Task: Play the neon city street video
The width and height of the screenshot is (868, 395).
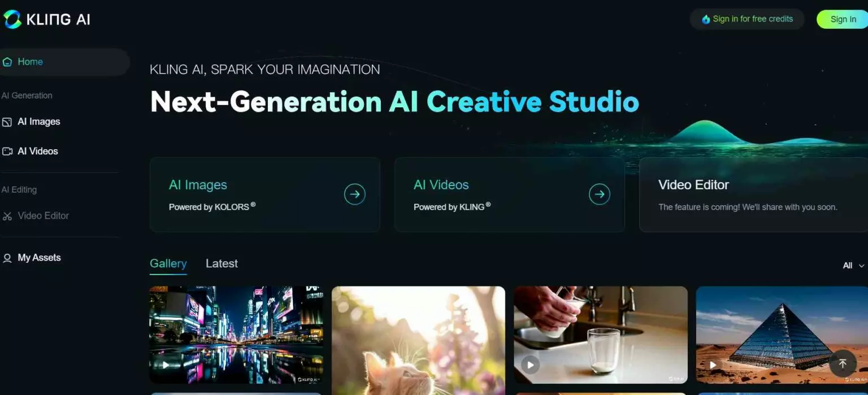Action: pos(166,365)
